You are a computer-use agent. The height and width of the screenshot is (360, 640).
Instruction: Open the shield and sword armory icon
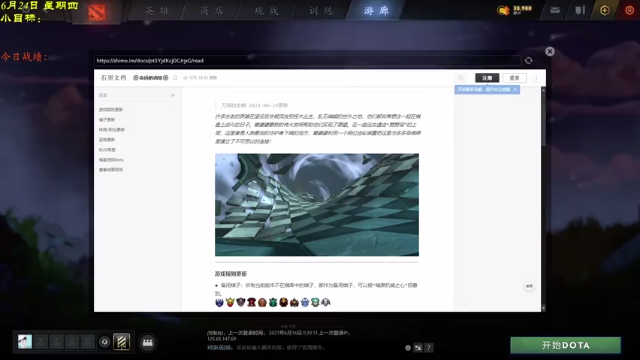pos(580,10)
